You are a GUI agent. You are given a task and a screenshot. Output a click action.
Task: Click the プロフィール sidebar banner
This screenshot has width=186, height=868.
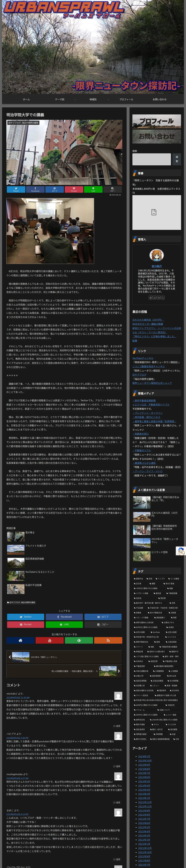coord(156,121)
